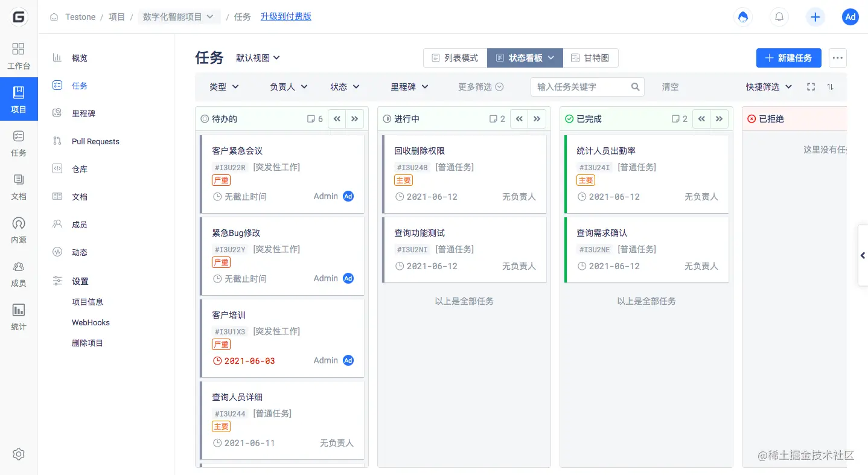Viewport: 868px width, 475px height.
Task: Expand the right side panel arrow
Action: (x=863, y=255)
